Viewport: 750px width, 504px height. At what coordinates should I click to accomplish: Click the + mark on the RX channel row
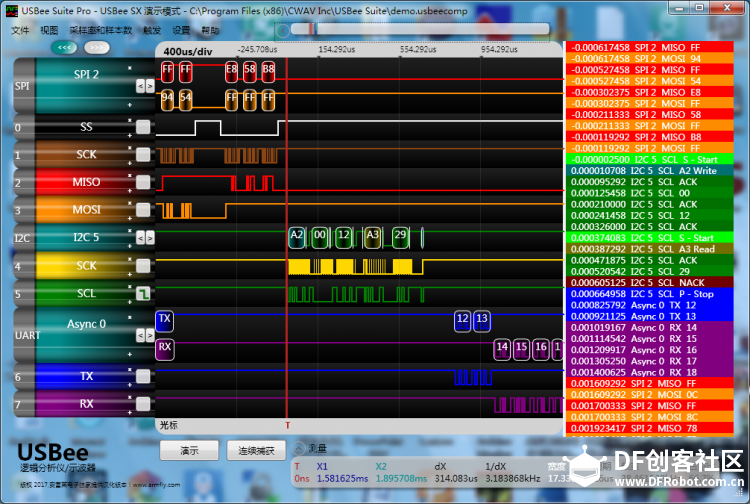[130, 412]
